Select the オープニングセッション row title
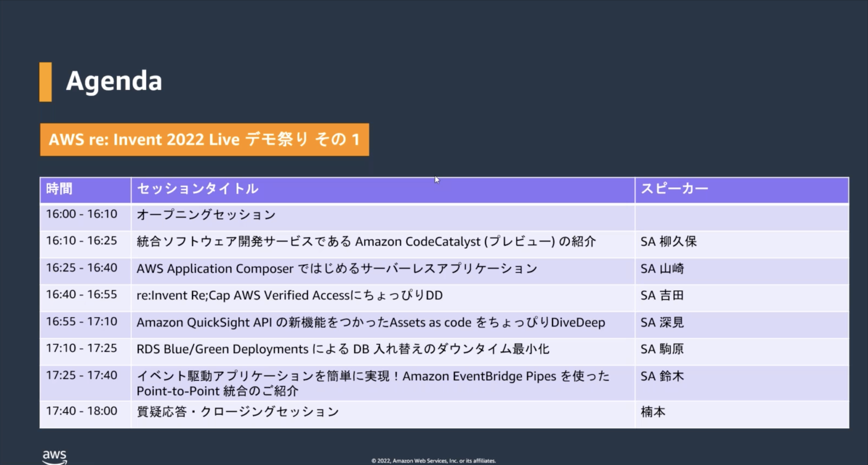 pos(206,215)
